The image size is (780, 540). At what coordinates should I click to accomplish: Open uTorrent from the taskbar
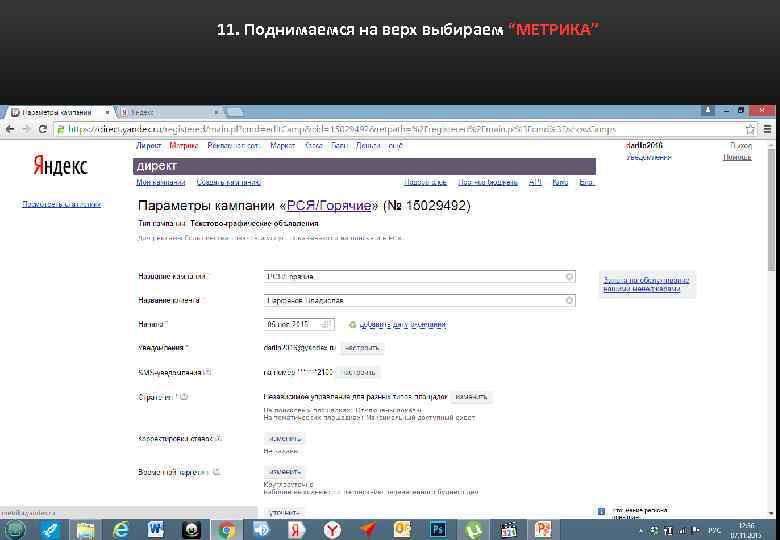click(473, 530)
